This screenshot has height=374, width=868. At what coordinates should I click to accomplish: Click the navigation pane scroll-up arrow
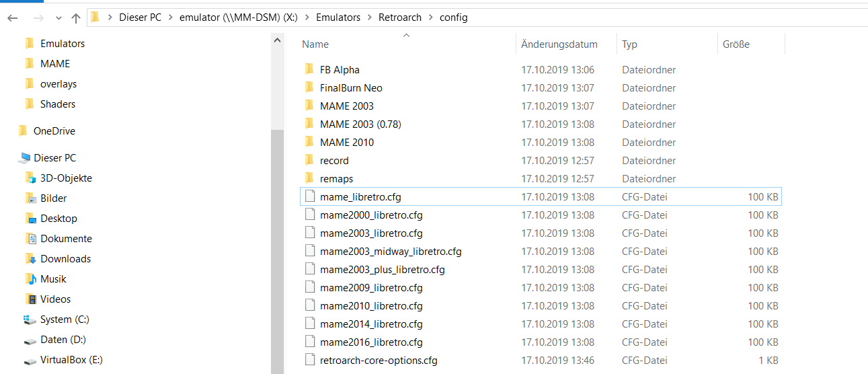[x=278, y=40]
